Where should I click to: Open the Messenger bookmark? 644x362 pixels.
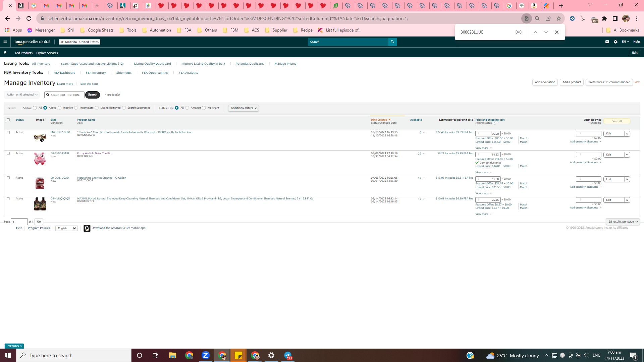pyautogui.click(x=41, y=30)
